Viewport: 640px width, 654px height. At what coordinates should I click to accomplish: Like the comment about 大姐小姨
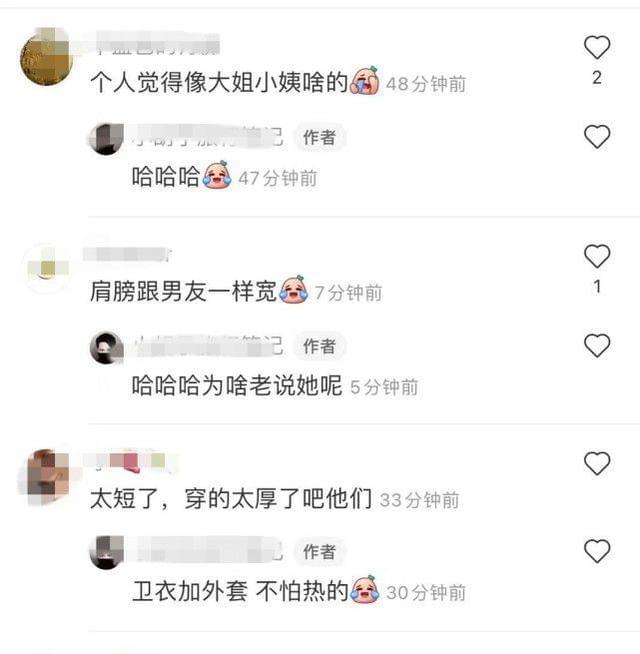point(597,48)
